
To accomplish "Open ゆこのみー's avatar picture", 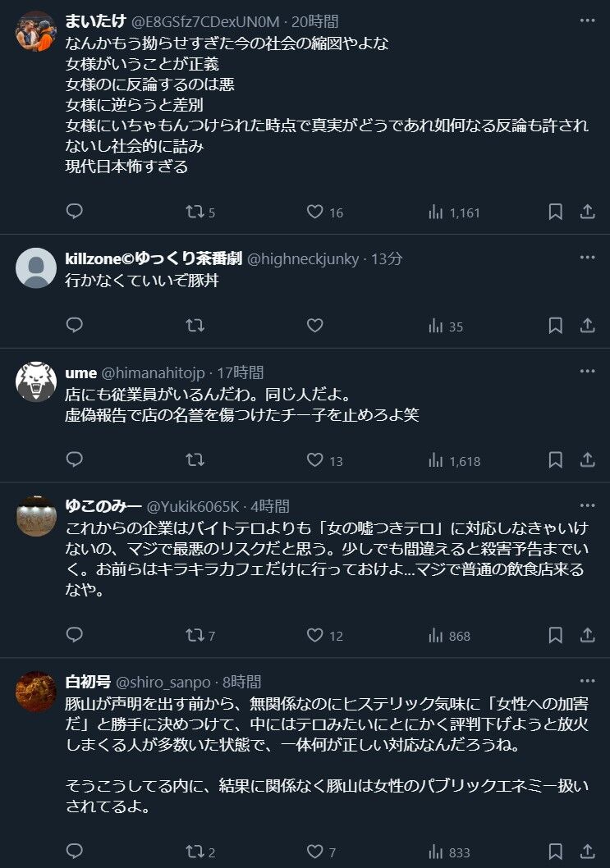I will (x=36, y=516).
